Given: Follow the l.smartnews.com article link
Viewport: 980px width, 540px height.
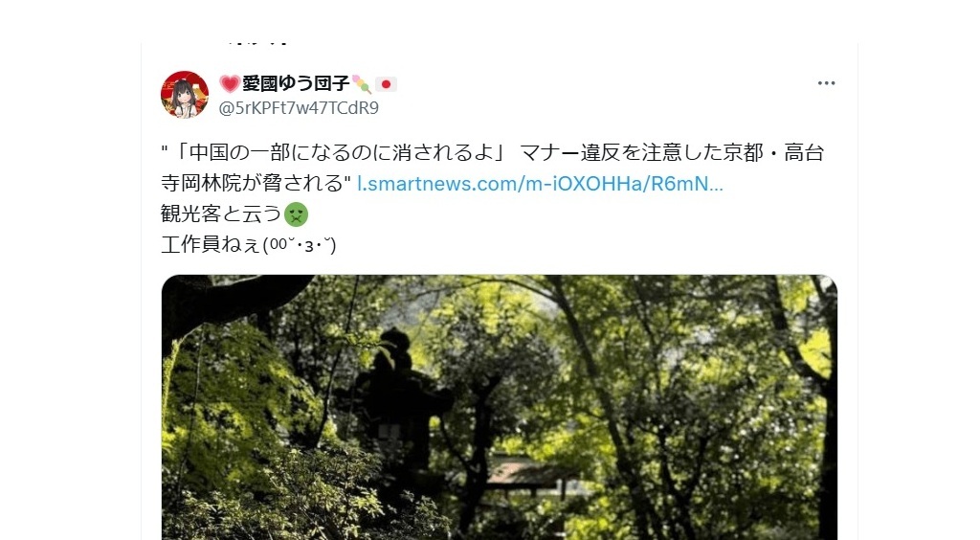Looking at the screenshot, I should [540, 184].
